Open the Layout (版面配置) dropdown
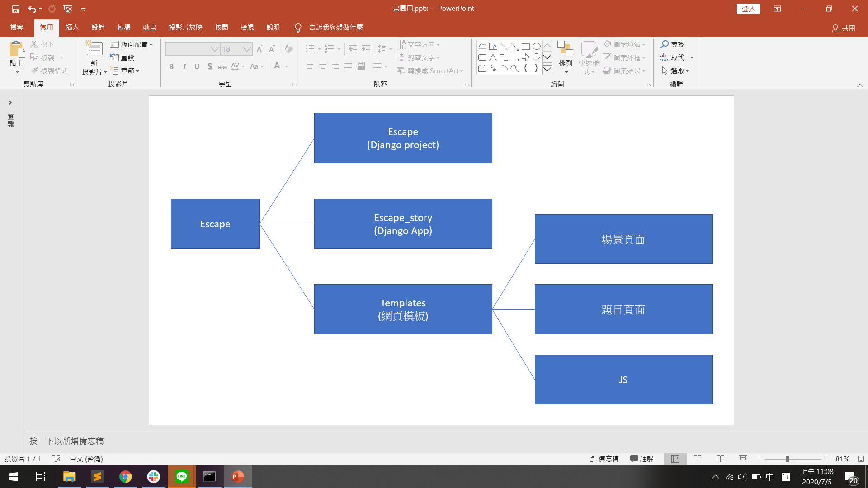Viewport: 868px width, 488px height. click(x=132, y=44)
